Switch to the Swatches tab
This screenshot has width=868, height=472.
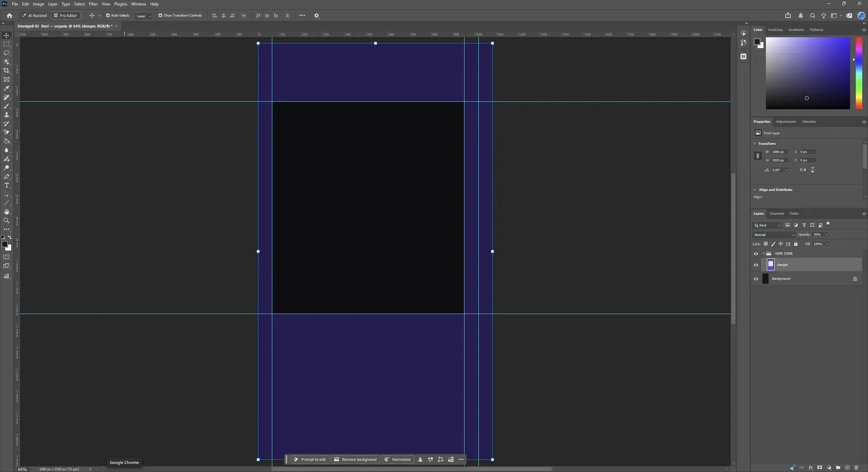pos(775,30)
